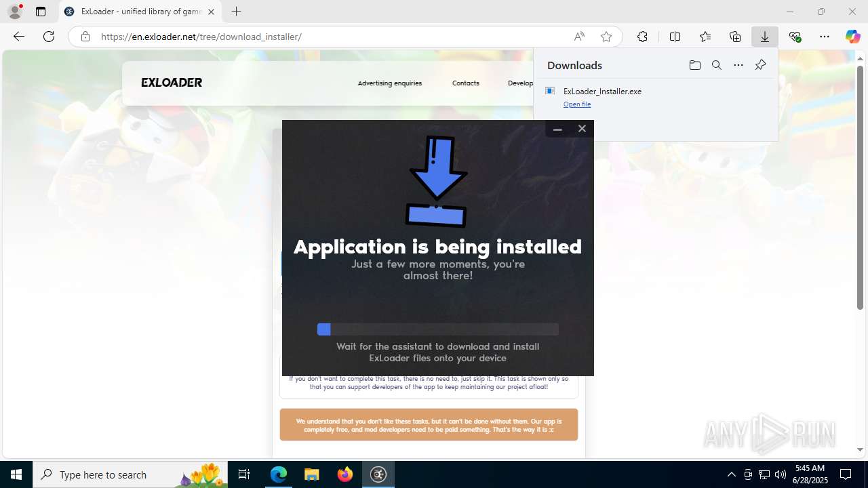
Task: Show hidden system tray icons
Action: point(731,474)
